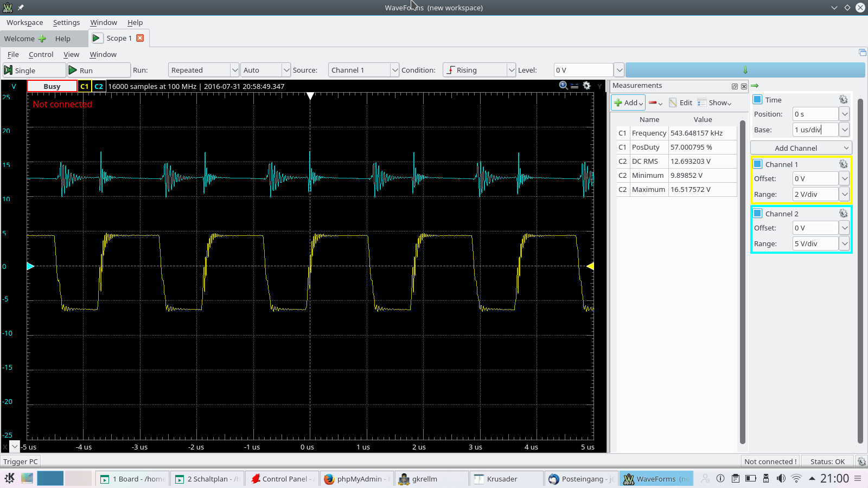The image size is (868, 488).
Task: Open Channel 2 Range dropdown arrow
Action: coord(845,243)
